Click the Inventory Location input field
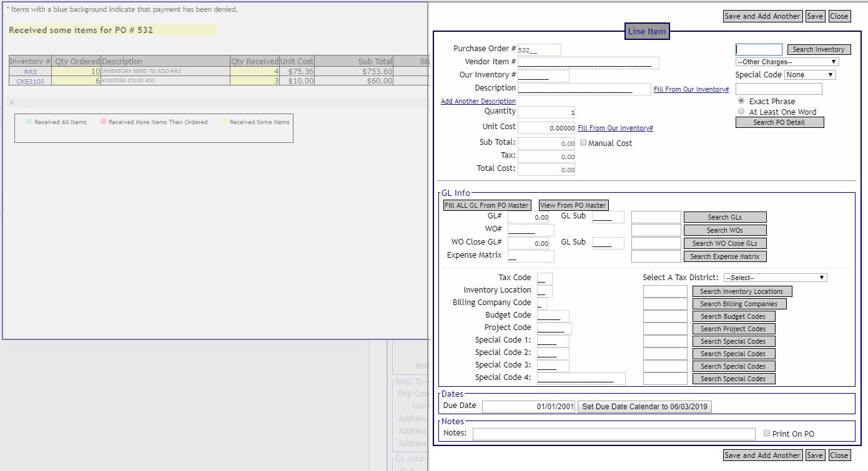868x471 pixels. point(545,291)
